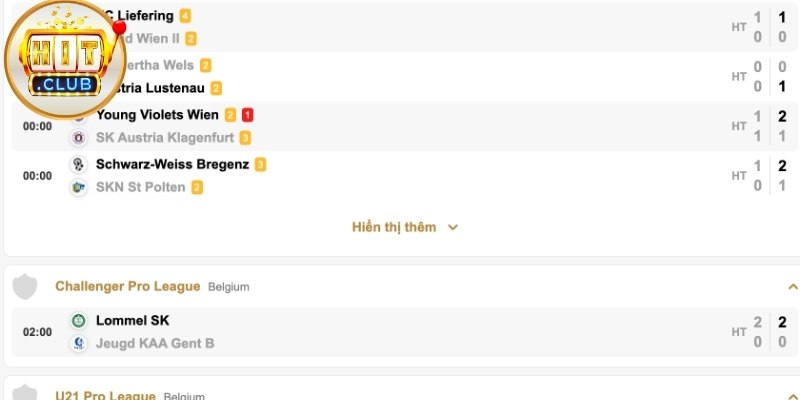Screen dimensions: 800x400
Task: Click the SK Austria Klagenfurt crest
Action: [x=78, y=137]
